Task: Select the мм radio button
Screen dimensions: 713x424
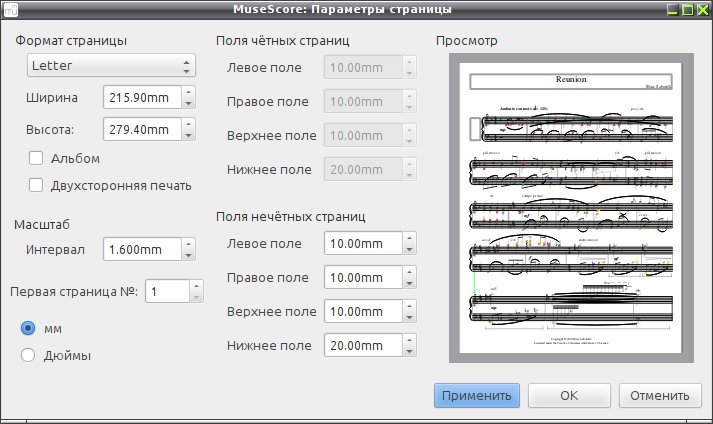Action: coord(28,328)
